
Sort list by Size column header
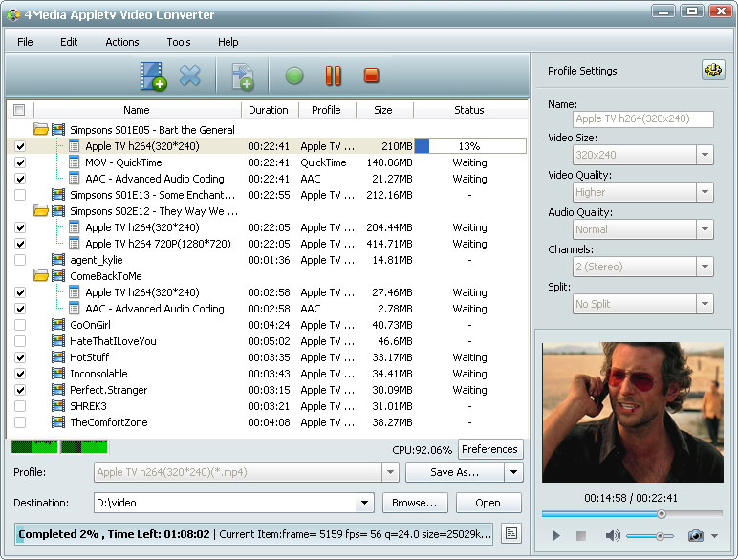tap(383, 110)
